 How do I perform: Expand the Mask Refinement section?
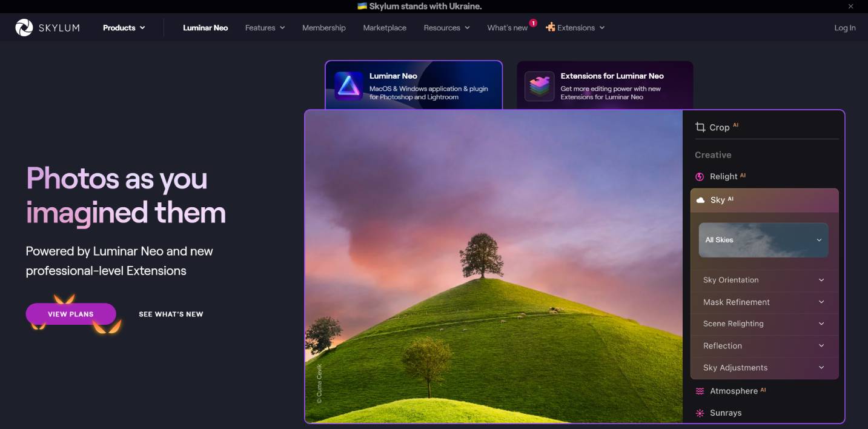[x=763, y=302]
